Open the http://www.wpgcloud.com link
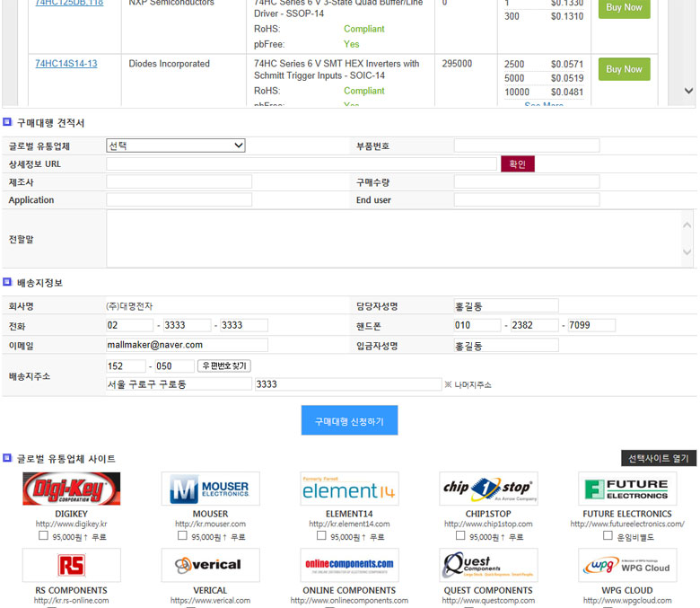The width and height of the screenshot is (700, 608). coord(627,601)
